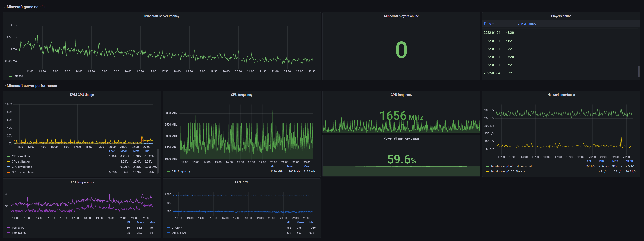
Task: Open color picker for CPUFAN blue swatch
Action: pyautogui.click(x=168, y=228)
